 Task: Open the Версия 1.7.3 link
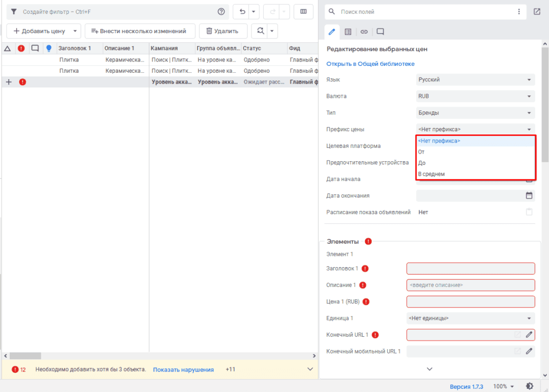click(466, 387)
